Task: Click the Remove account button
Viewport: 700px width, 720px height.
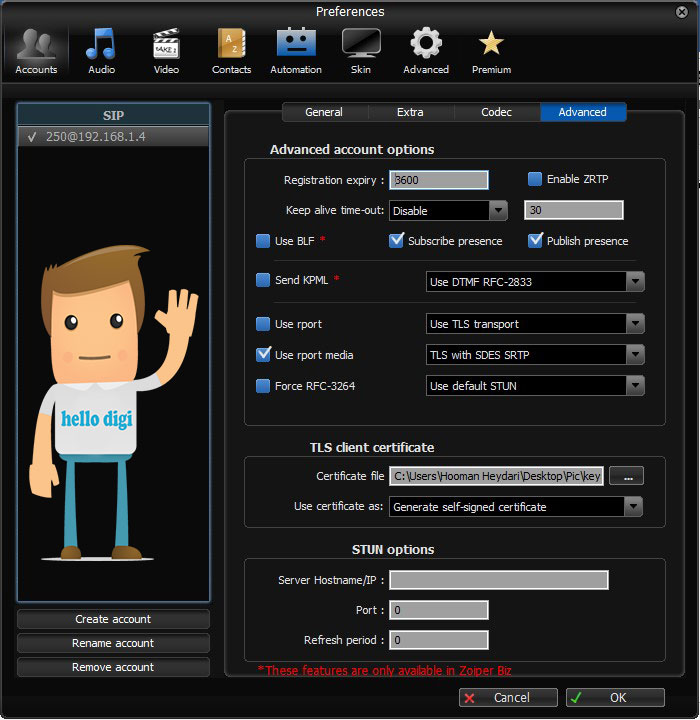Action: pyautogui.click(x=113, y=667)
